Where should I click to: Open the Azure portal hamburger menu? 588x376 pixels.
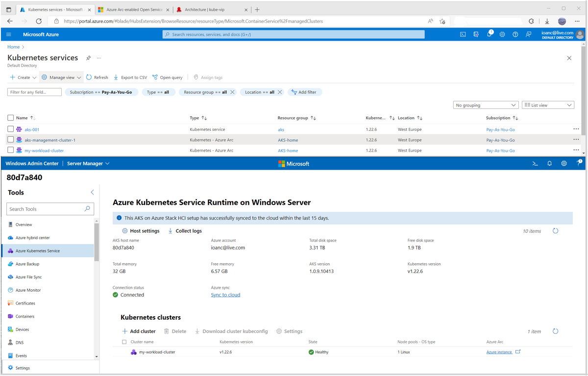click(x=9, y=34)
